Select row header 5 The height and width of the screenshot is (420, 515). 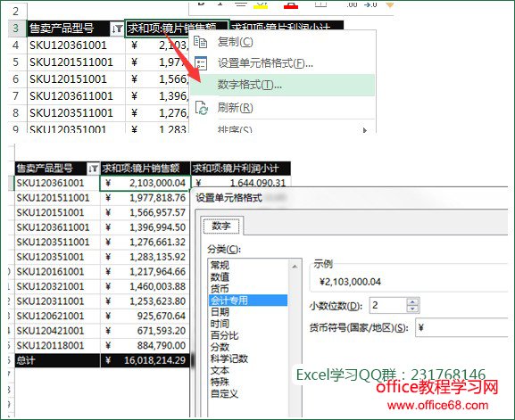pyautogui.click(x=16, y=62)
